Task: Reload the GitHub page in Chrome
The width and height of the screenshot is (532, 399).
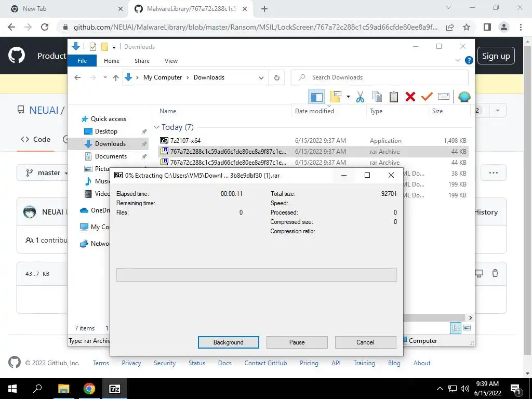Action: click(45, 27)
